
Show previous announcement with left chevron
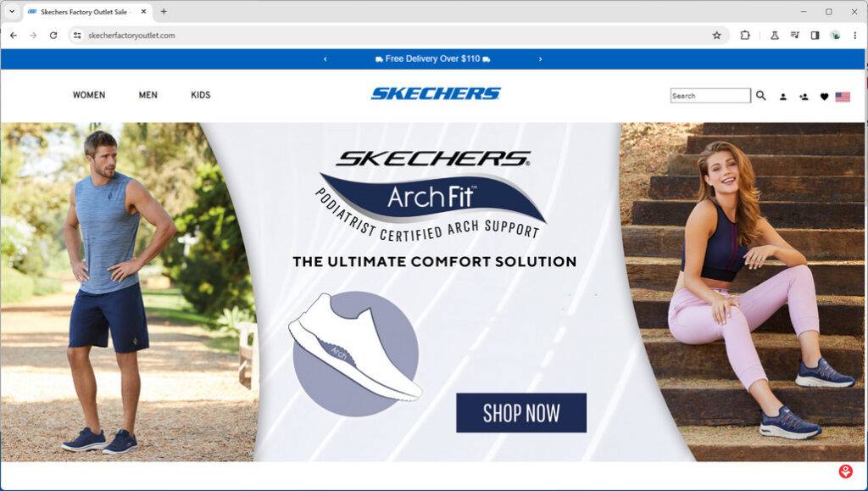pos(325,59)
